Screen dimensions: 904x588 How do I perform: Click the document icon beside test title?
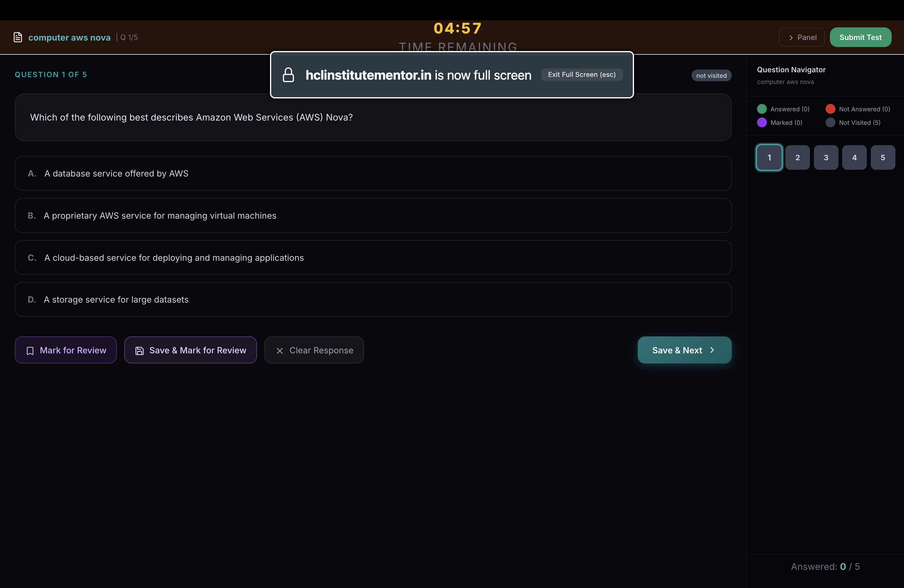pyautogui.click(x=18, y=37)
